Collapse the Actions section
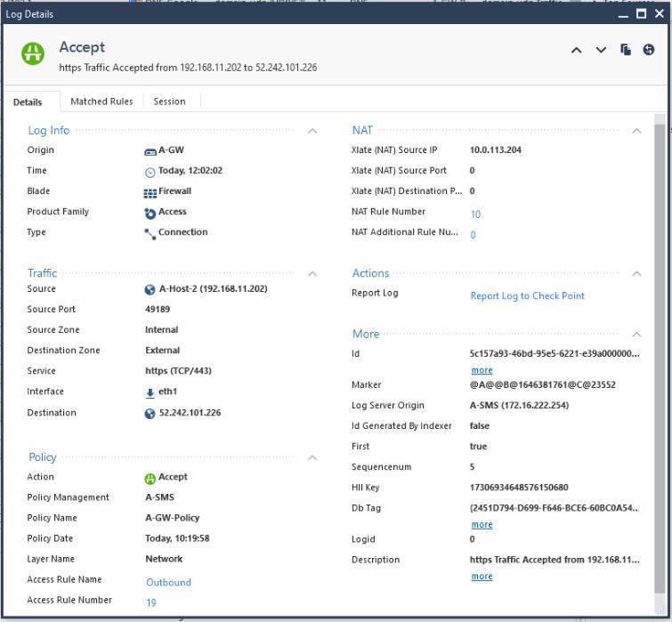 pyautogui.click(x=636, y=273)
